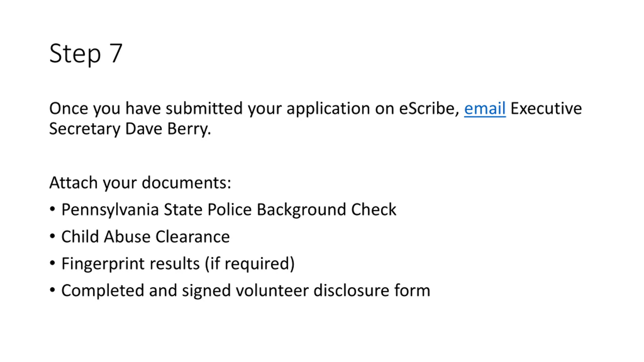Click the name Dave Berry
Viewport: 644px width, 362px height.
coord(168,129)
